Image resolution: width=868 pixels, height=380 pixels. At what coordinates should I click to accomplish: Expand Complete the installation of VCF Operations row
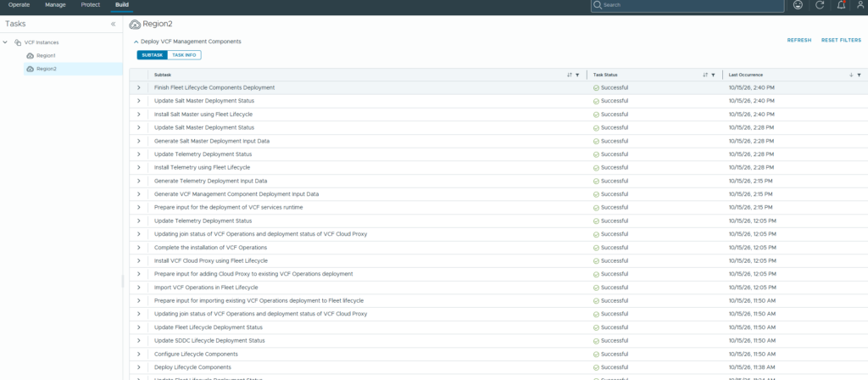tap(138, 247)
